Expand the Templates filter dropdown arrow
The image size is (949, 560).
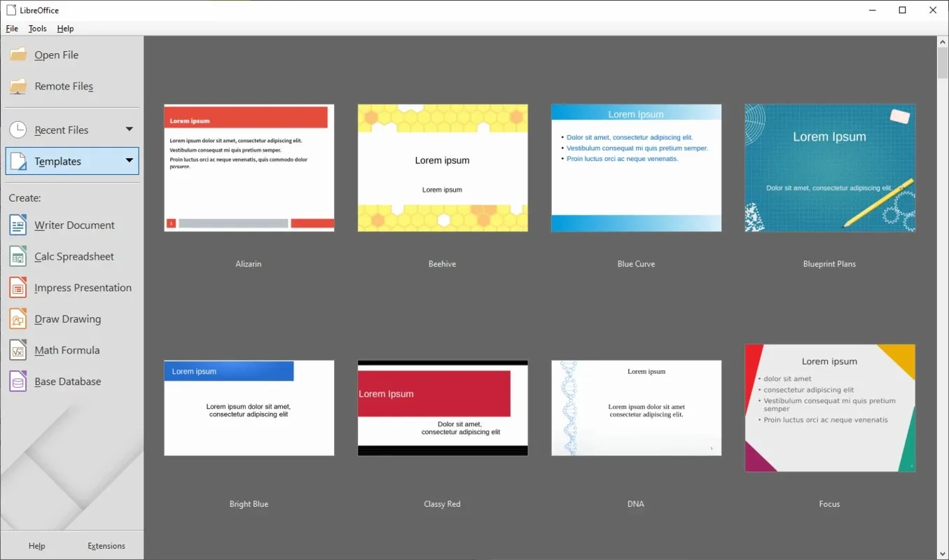click(x=129, y=161)
